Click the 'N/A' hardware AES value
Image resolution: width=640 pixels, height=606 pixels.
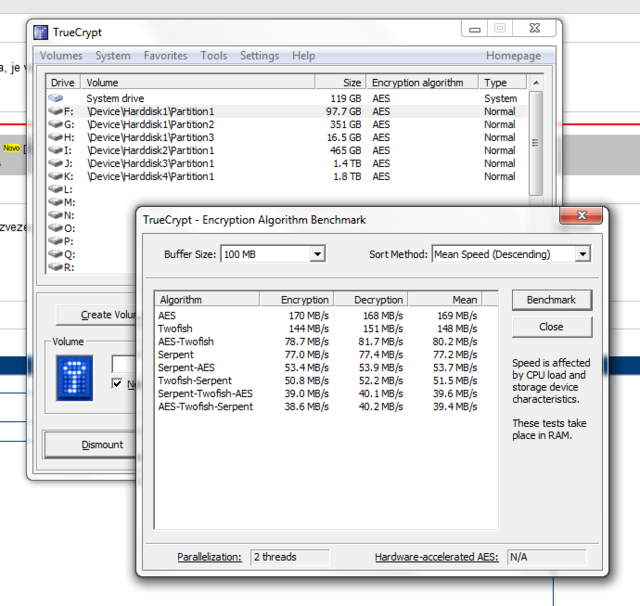pos(546,557)
